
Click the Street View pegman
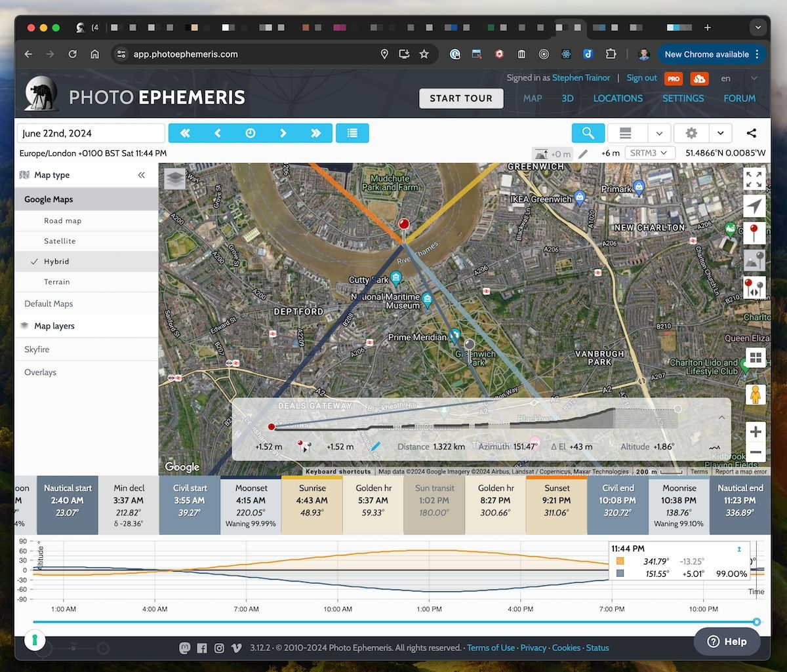pyautogui.click(x=756, y=395)
